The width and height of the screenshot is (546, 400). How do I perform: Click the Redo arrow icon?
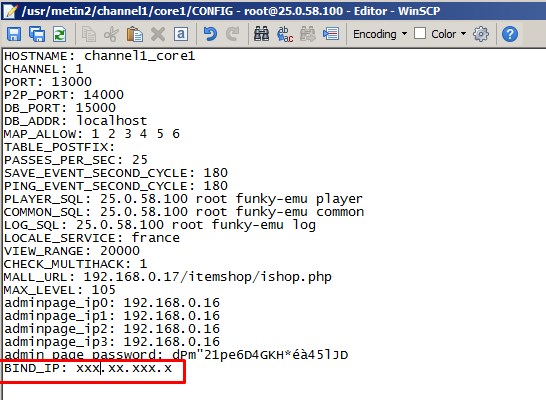point(233,34)
